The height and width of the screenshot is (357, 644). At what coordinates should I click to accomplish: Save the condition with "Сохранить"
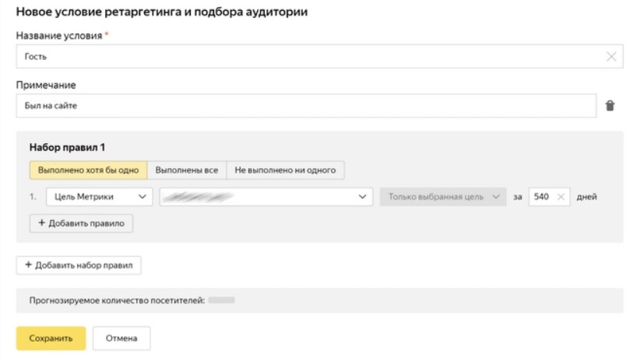tap(51, 338)
